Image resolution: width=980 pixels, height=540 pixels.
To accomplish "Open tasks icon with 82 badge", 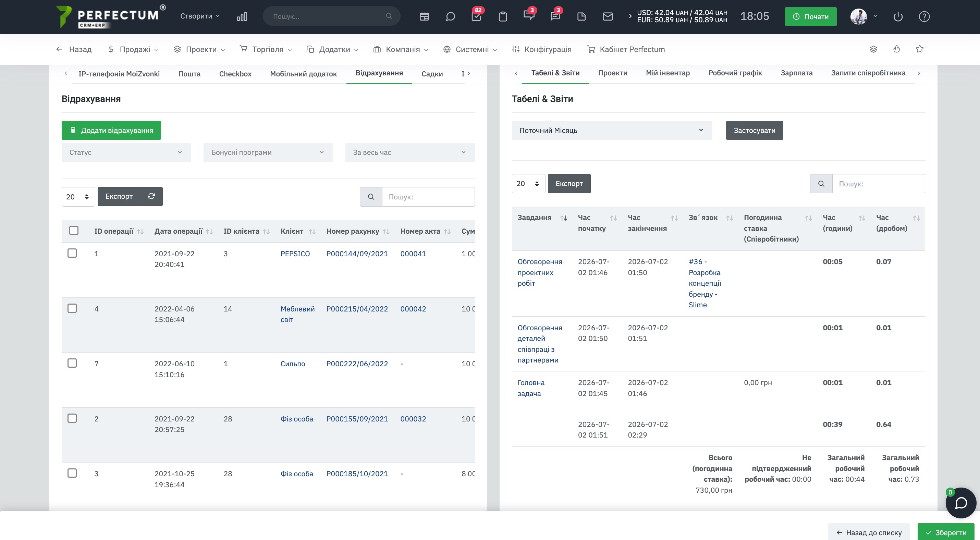I will [x=476, y=16].
